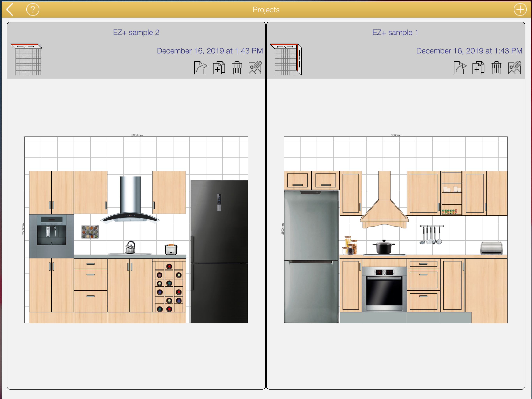
Task: Attach image to EZ+ sample 2
Action: pos(255,68)
